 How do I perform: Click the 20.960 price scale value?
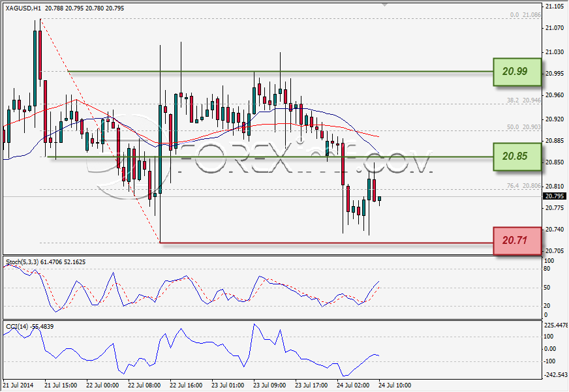click(555, 95)
